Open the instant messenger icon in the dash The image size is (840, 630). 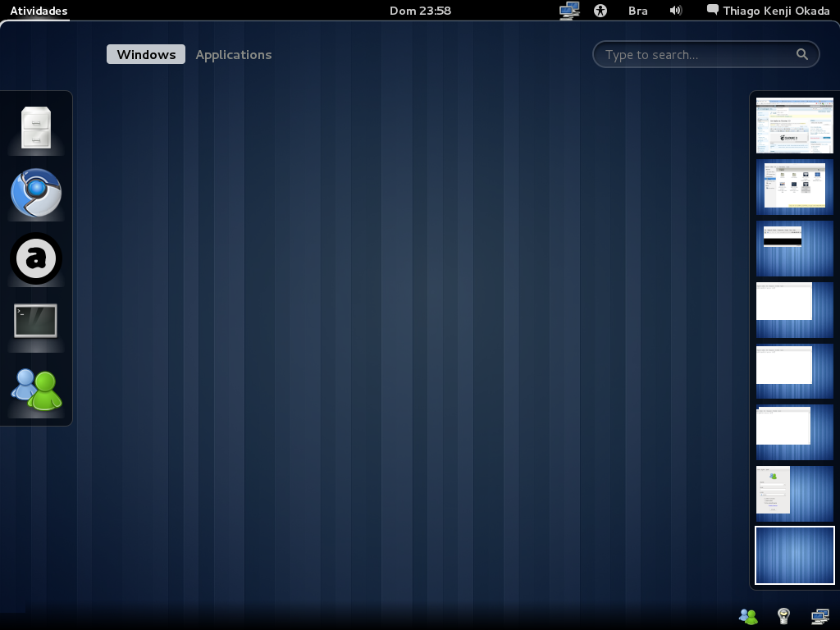pos(36,387)
